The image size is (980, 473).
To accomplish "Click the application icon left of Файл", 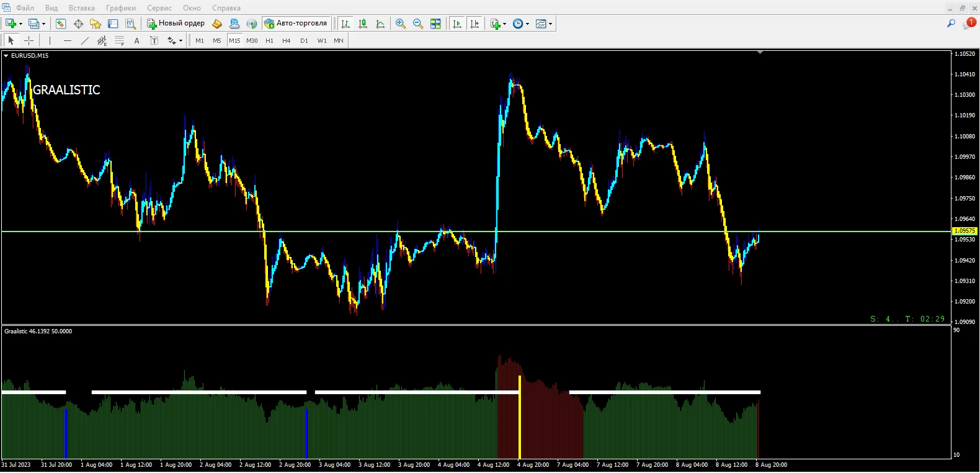I will tap(6, 7).
